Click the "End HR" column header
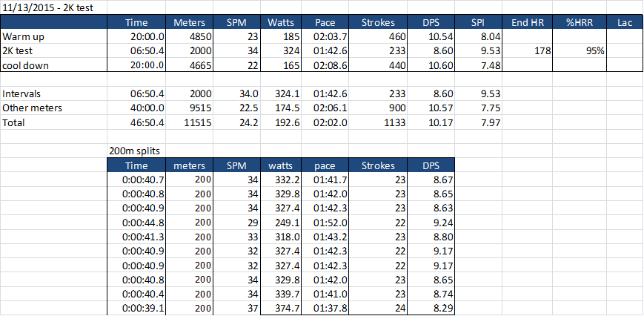This screenshot has height=316, width=644. click(x=528, y=22)
